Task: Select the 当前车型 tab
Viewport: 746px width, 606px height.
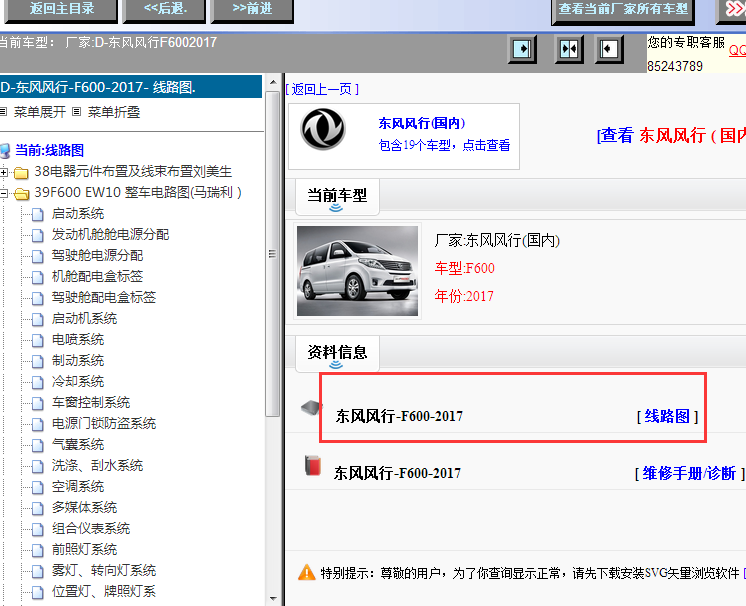Action: [x=337, y=196]
